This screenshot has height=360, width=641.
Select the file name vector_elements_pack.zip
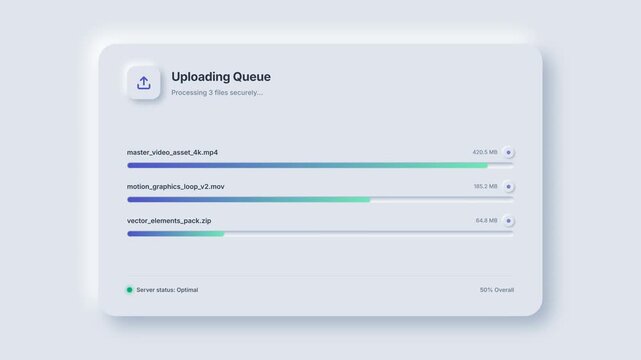coord(169,221)
